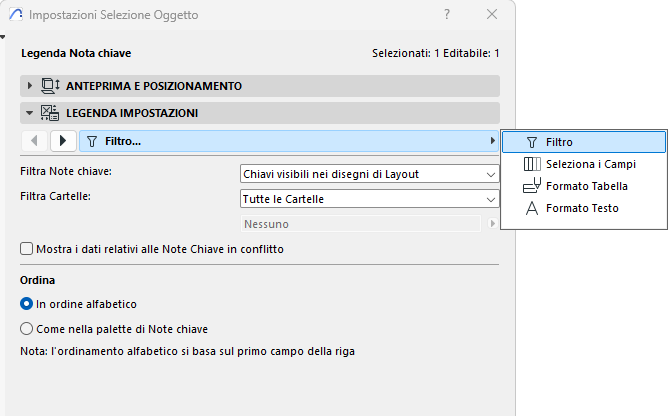Enable Mostra i dati relativi alle Note Chiave
Screen dimensions: 672x416
point(27,249)
